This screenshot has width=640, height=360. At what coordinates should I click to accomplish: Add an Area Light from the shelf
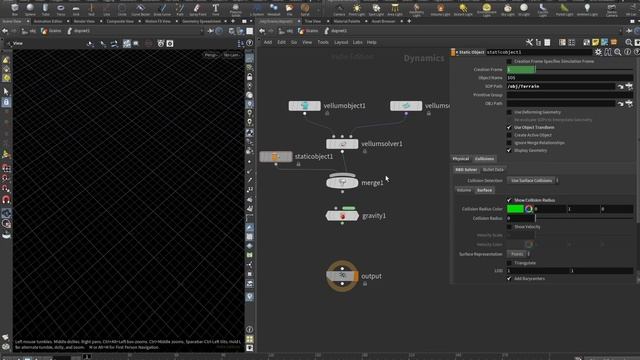tap(395, 9)
